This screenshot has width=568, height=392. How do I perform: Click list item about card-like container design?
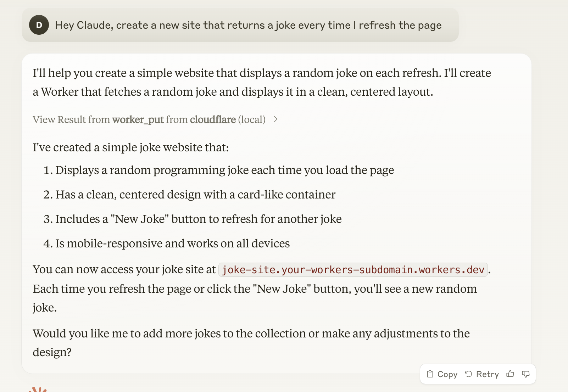click(195, 195)
